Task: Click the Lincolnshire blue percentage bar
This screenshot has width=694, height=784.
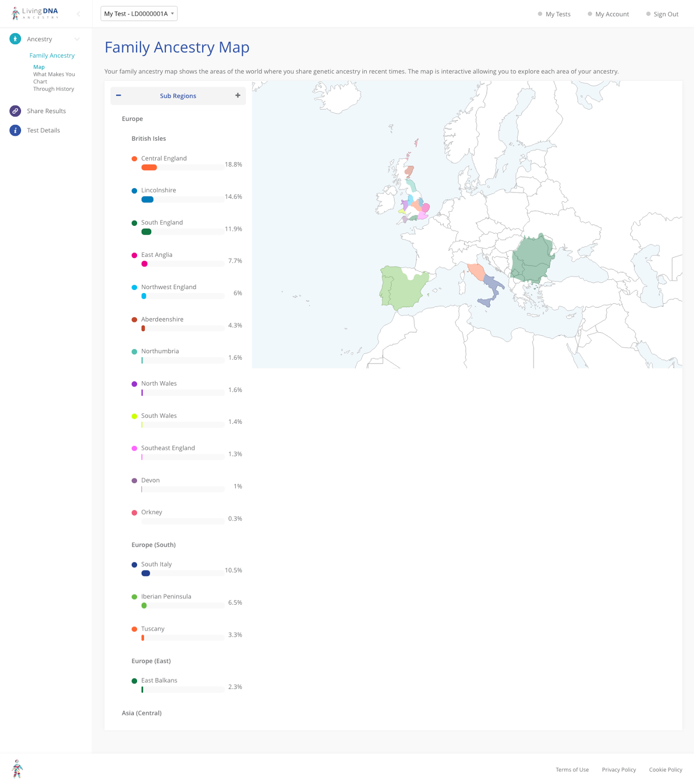Action: (x=147, y=199)
